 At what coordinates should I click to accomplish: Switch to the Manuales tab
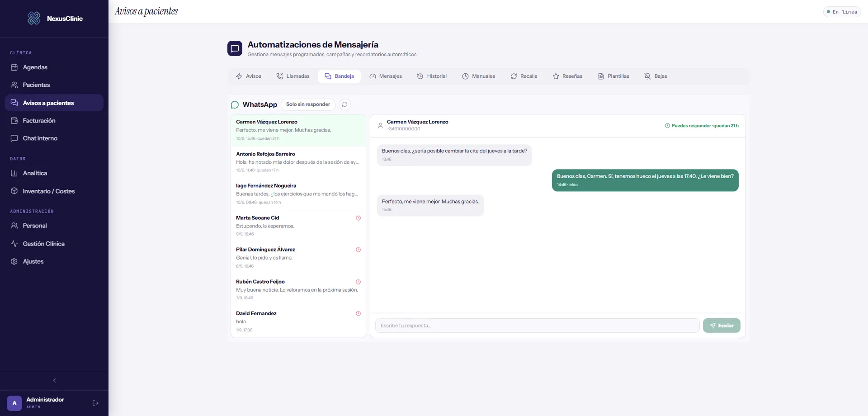point(478,76)
